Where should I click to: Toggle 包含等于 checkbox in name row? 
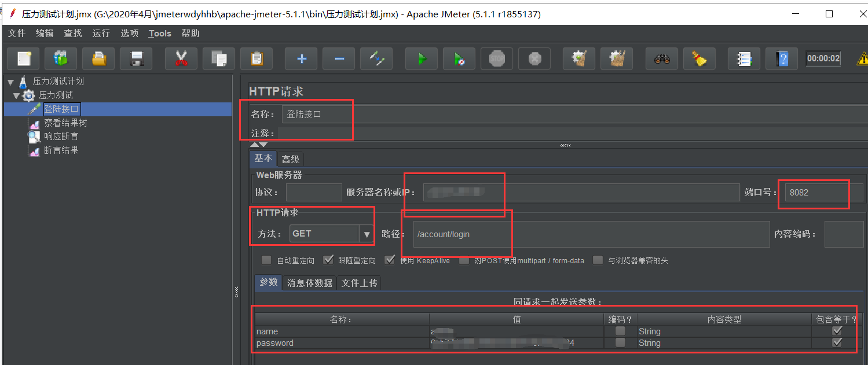tap(837, 331)
